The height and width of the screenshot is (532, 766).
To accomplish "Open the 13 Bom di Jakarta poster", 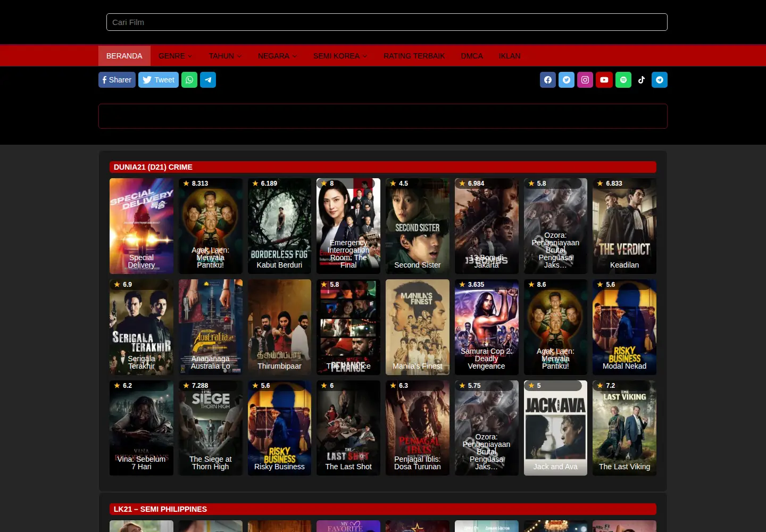I will tap(487, 226).
